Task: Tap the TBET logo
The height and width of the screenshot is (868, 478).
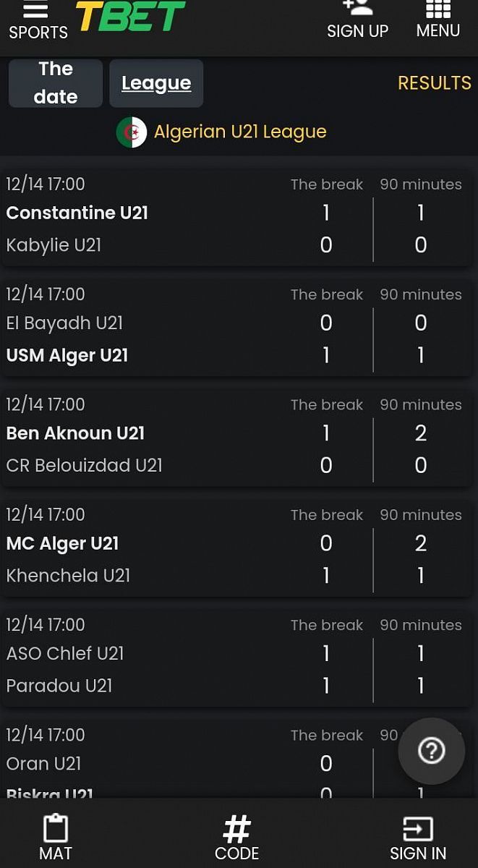Action: pyautogui.click(x=130, y=15)
